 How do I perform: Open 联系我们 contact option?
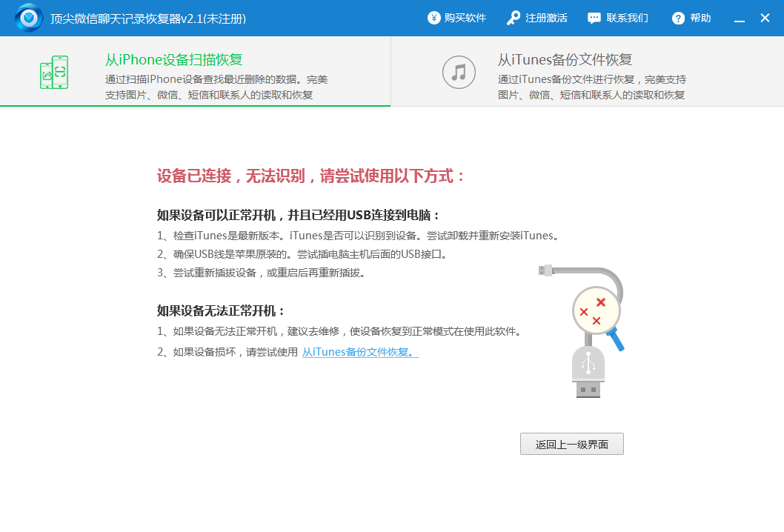(x=618, y=18)
